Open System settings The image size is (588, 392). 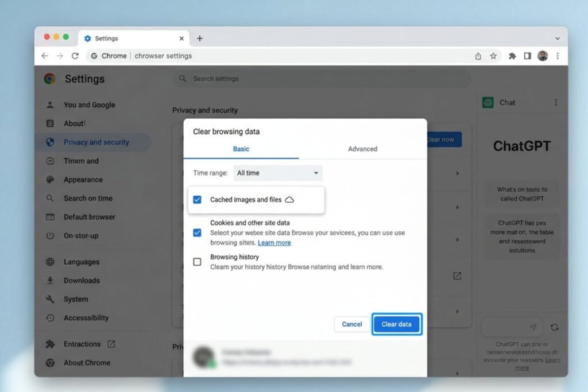[76, 300]
